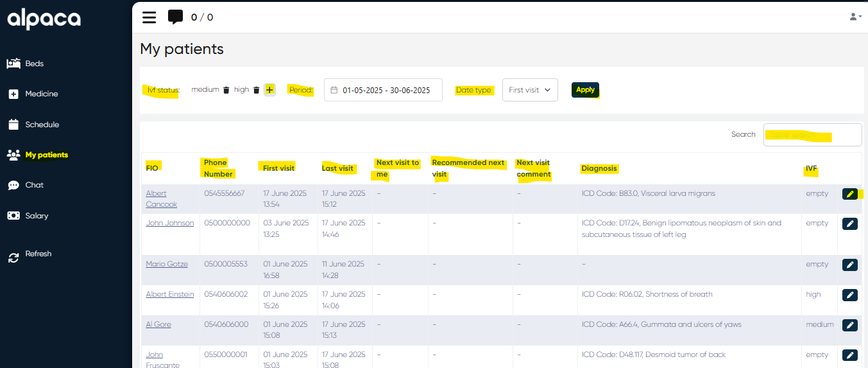Open the chat messages icon in header
Screen dimensions: 868x368
tap(175, 17)
